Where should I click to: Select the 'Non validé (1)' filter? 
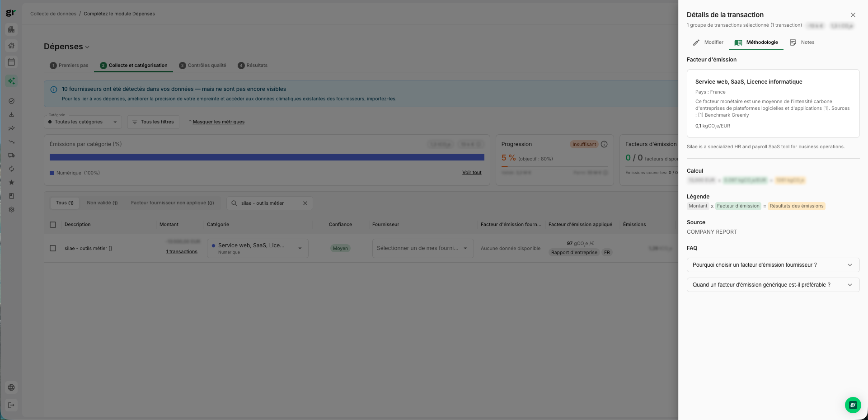[102, 203]
